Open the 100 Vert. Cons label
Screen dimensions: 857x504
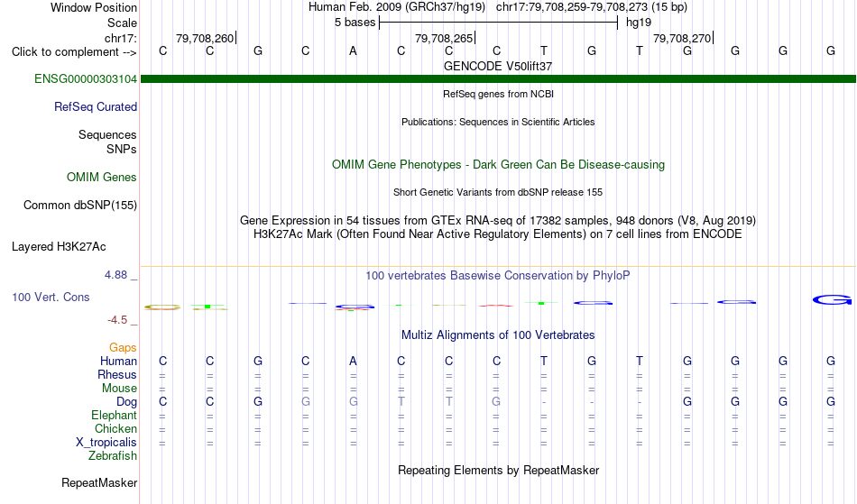click(x=51, y=298)
